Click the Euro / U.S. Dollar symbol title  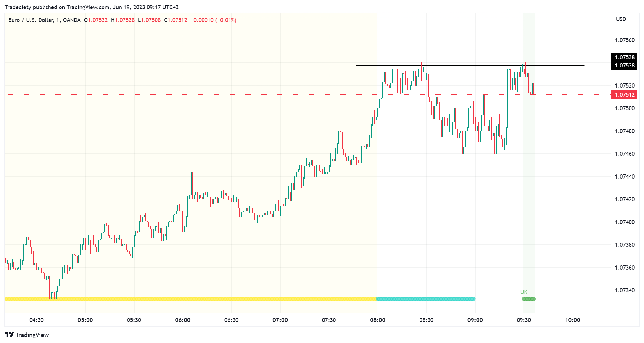[x=31, y=20]
